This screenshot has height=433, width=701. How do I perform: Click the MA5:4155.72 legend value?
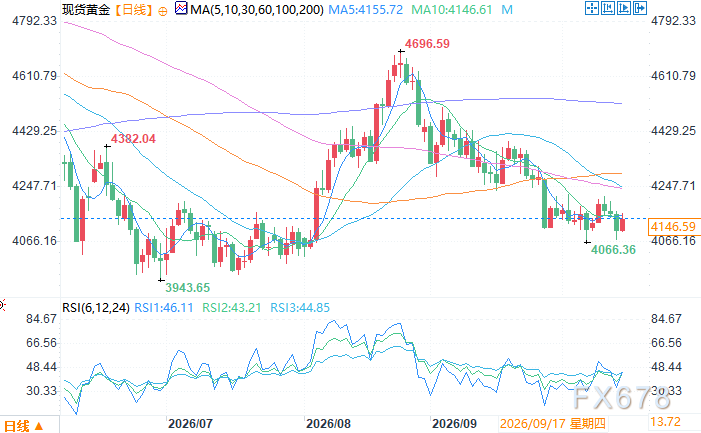pos(365,9)
